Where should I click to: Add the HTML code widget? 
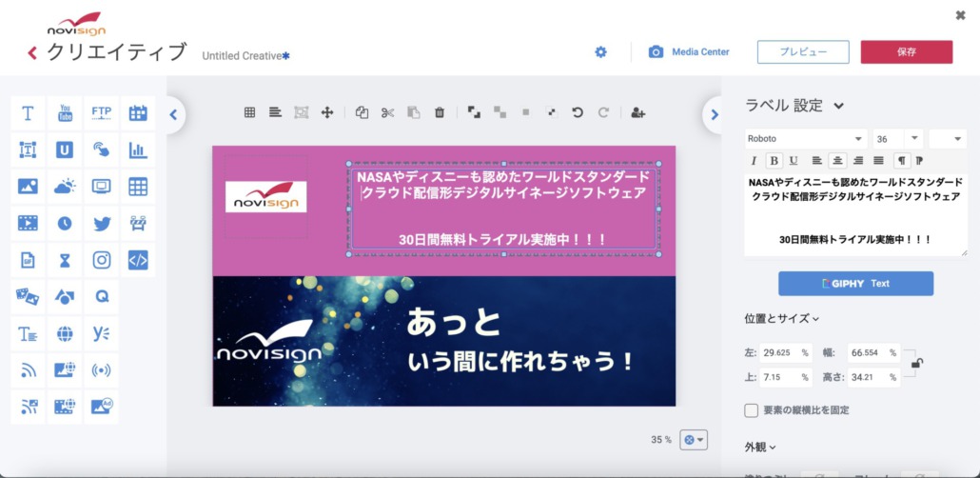click(138, 260)
